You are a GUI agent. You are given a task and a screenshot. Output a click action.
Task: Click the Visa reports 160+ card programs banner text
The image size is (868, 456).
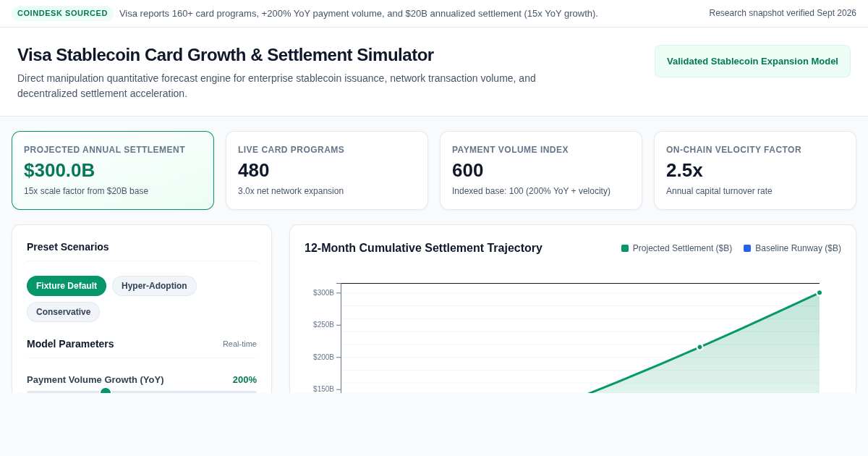(359, 13)
